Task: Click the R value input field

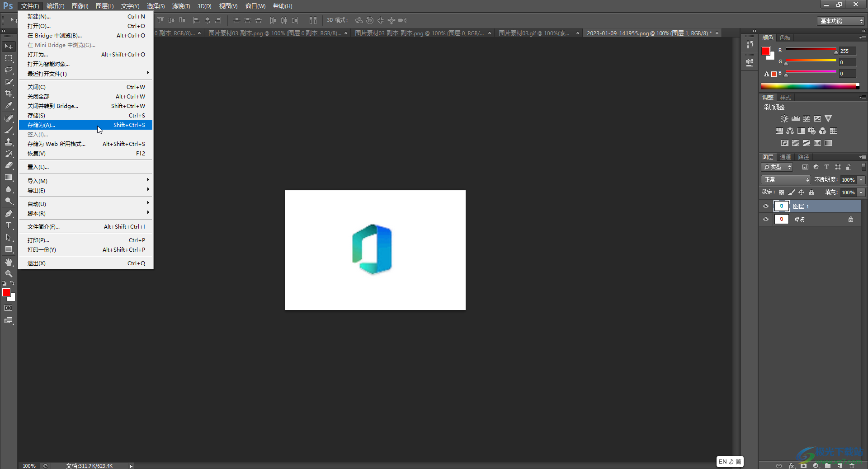Action: tap(847, 51)
